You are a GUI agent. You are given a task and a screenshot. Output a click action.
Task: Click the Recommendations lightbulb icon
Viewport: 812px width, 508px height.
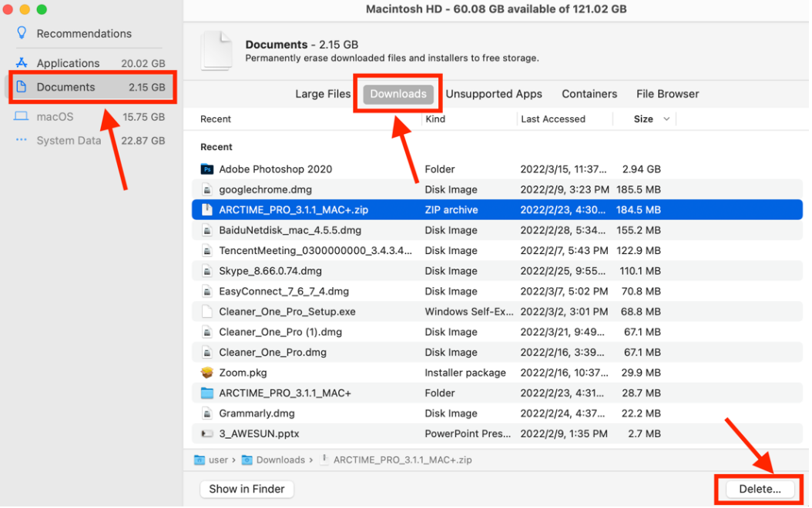22,33
